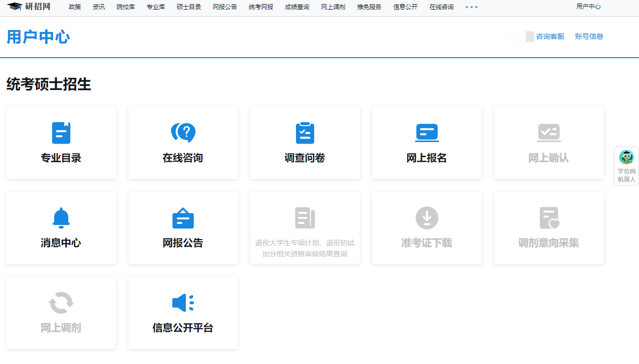Click the 学信网机器人 robot icon
Image resolution: width=639 pixels, height=364 pixels.
pyautogui.click(x=626, y=157)
